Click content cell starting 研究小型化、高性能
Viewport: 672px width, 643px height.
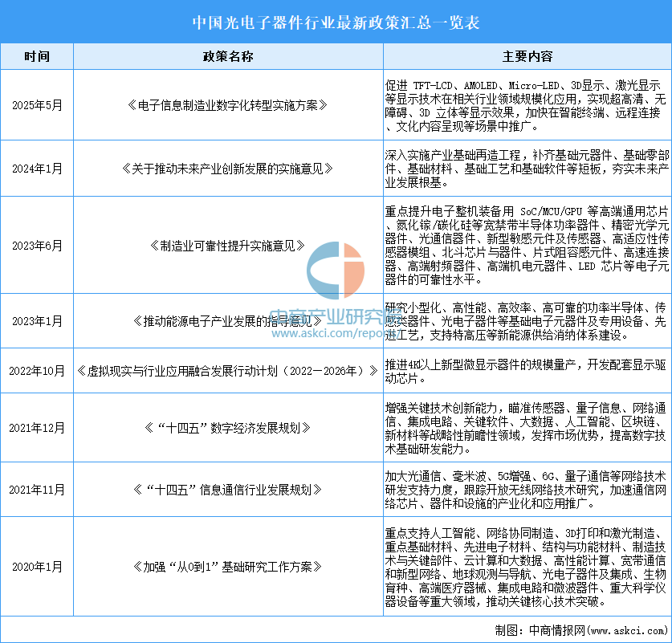click(x=527, y=321)
